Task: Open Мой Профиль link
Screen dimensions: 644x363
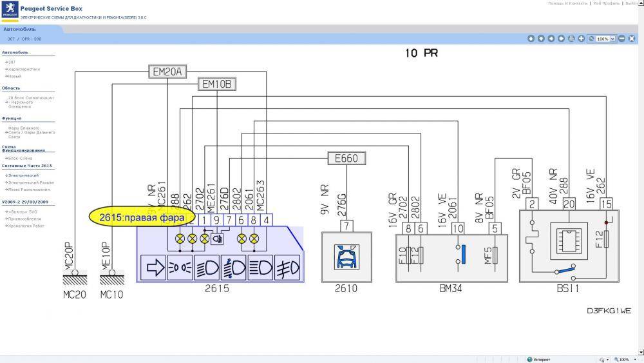Action: [606, 3]
